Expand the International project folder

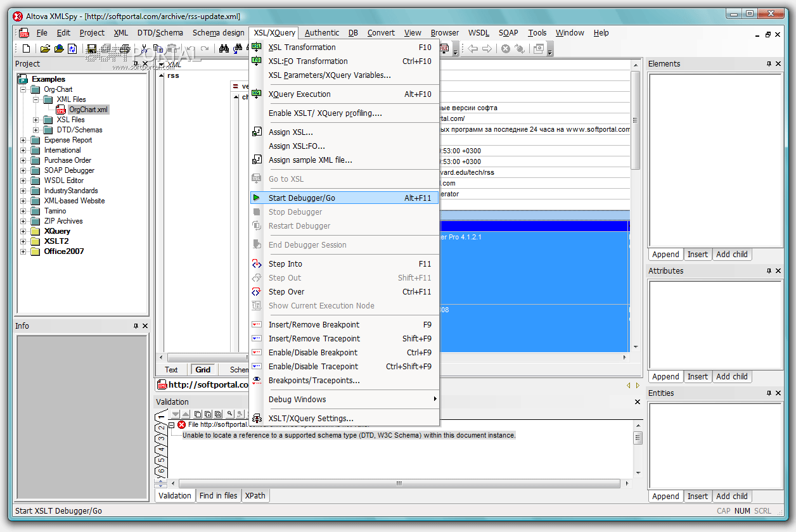[x=23, y=150]
